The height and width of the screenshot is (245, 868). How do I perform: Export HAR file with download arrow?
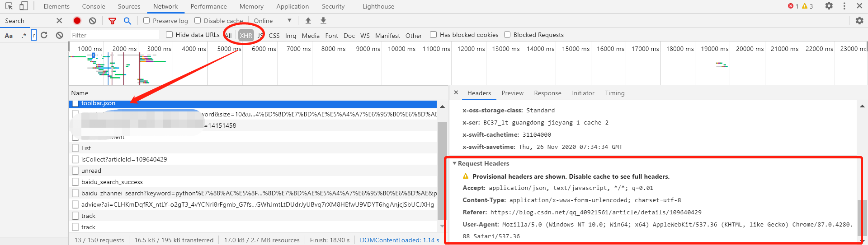[323, 21]
